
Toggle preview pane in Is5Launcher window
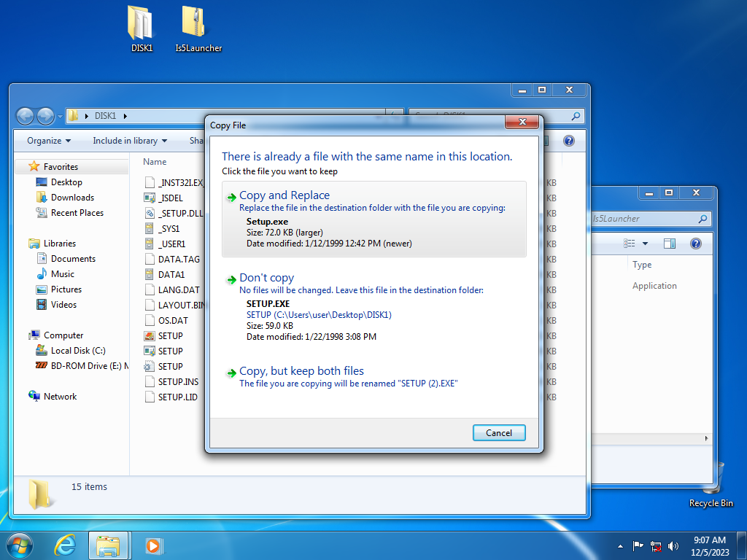670,244
